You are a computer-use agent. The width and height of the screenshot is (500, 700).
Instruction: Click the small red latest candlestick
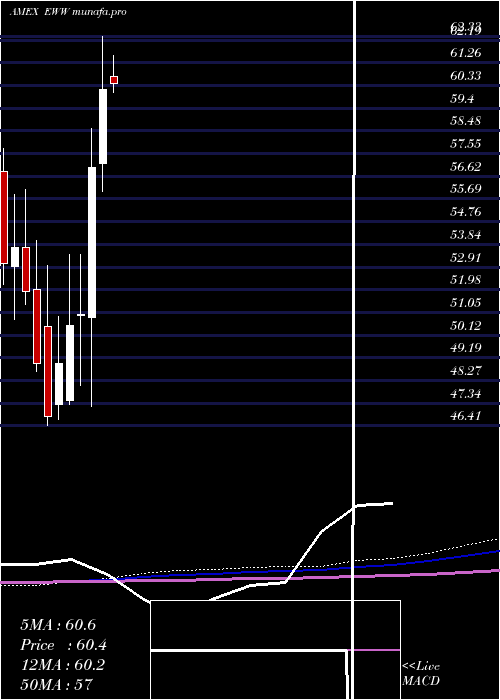click(114, 80)
